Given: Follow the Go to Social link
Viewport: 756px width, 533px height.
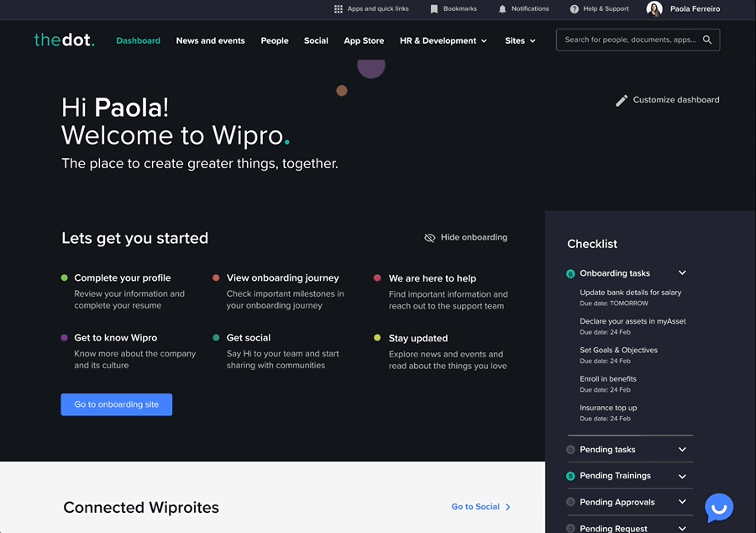Looking at the screenshot, I should 475,507.
